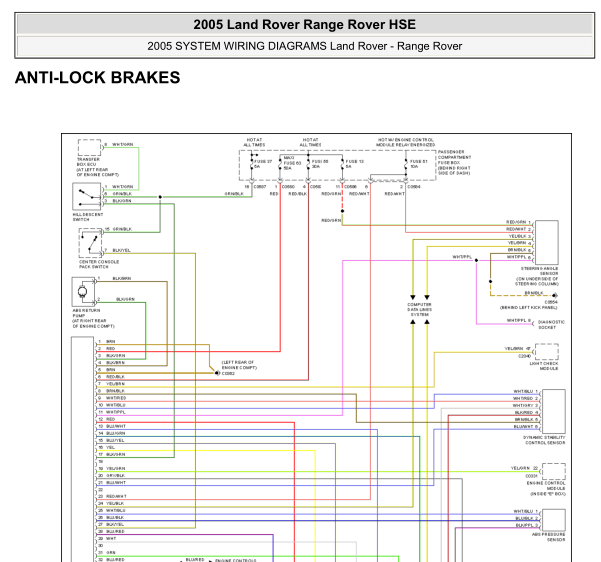The image size is (601, 562).
Task: Click the Dynamic Stability Control Sensor box
Action: (x=554, y=411)
